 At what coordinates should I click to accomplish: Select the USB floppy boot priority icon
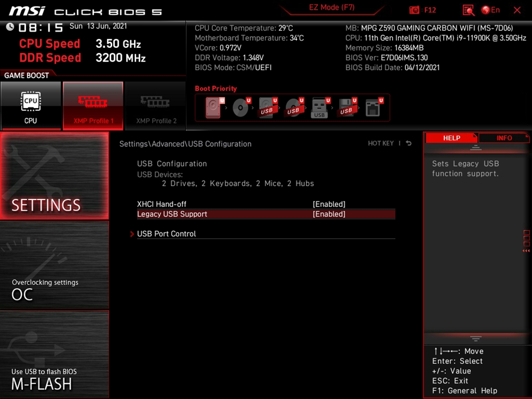tap(347, 107)
